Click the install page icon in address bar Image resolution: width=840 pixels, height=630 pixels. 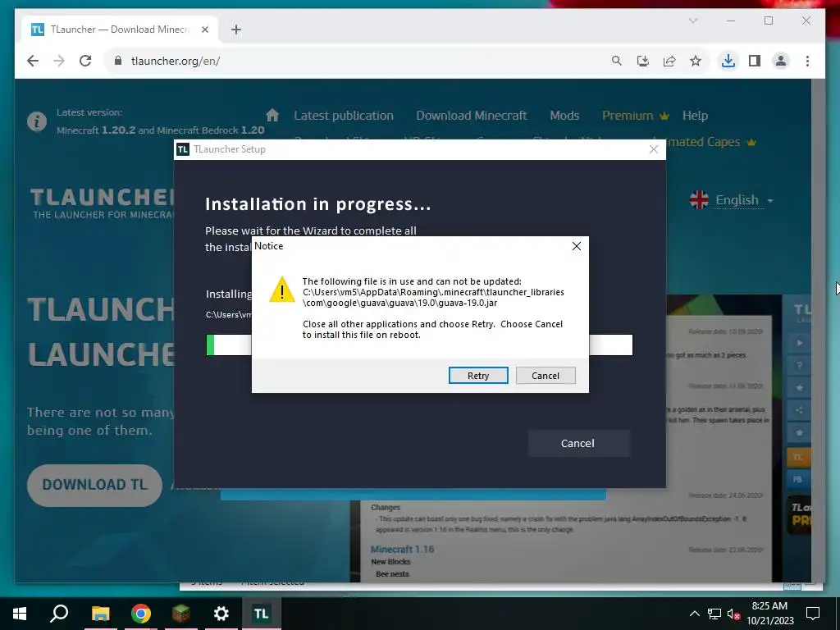pyautogui.click(x=643, y=61)
